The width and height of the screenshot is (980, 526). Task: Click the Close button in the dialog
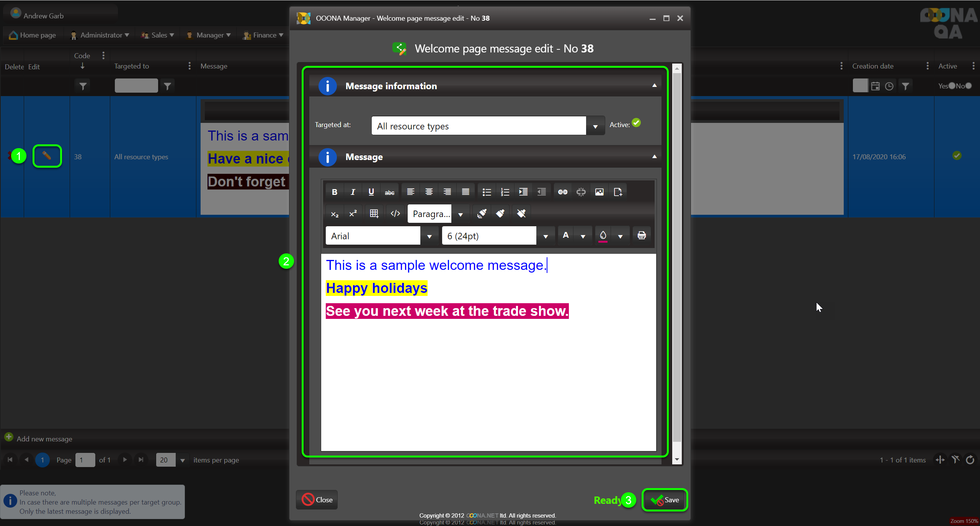(317, 500)
